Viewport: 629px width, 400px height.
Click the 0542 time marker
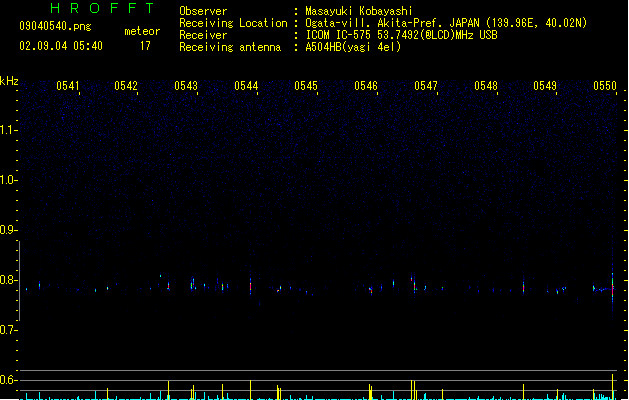pyautogui.click(x=126, y=85)
